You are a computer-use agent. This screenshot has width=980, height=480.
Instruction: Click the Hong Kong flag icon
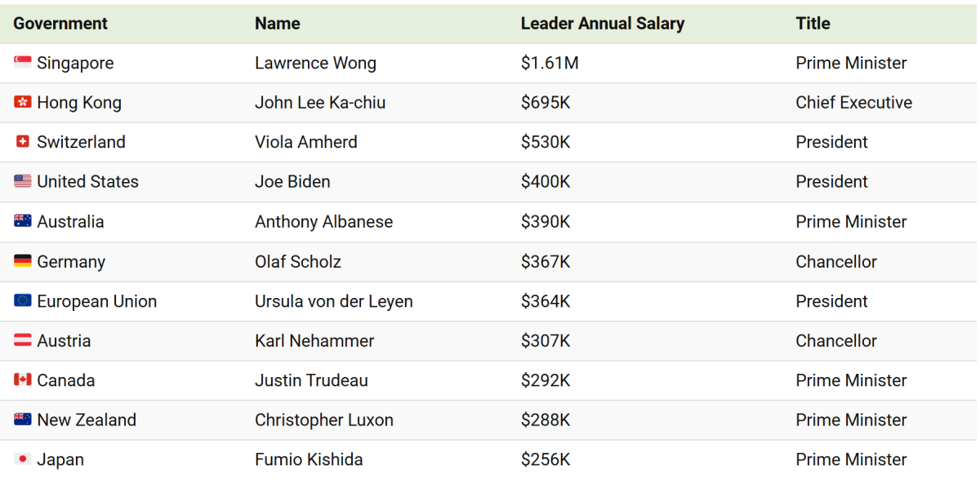23,102
